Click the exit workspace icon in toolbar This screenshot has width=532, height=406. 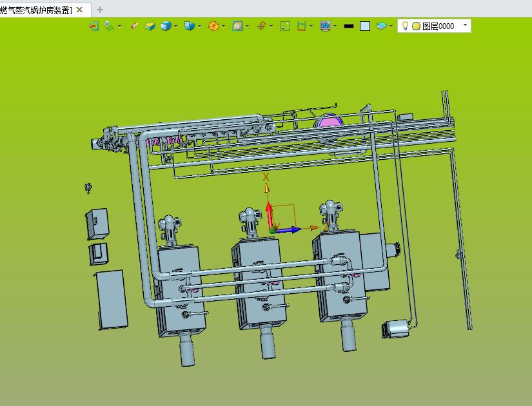coord(94,26)
